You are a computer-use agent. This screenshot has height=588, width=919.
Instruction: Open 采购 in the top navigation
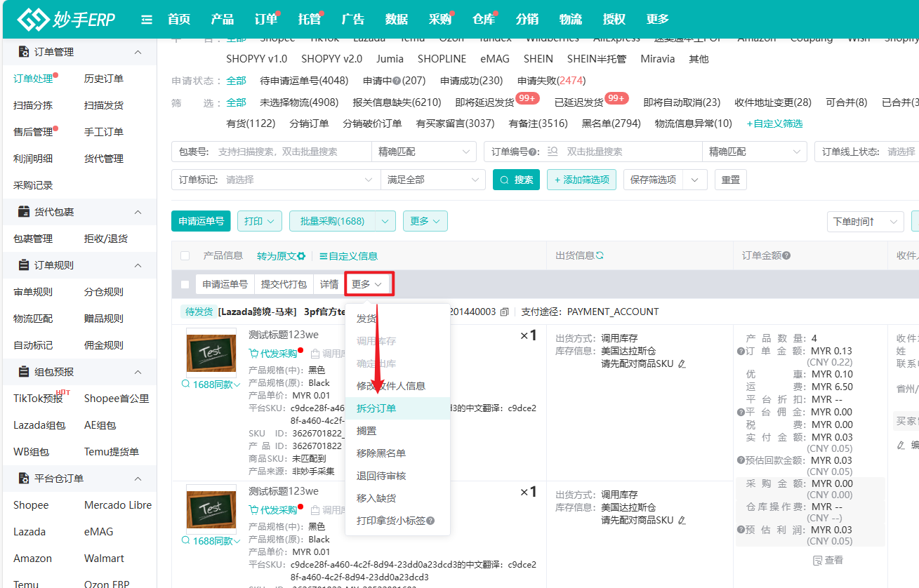coord(439,19)
